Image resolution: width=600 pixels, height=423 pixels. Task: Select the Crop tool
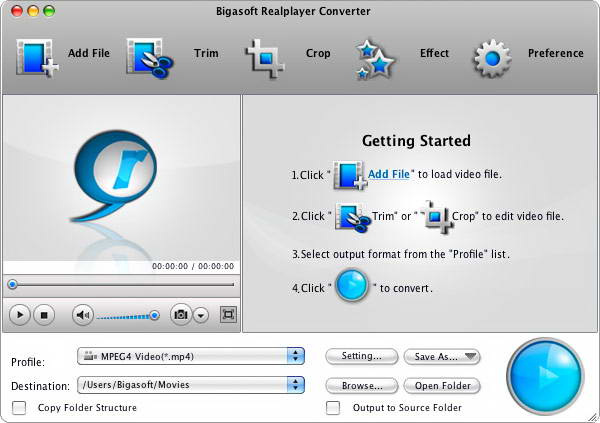tap(266, 56)
